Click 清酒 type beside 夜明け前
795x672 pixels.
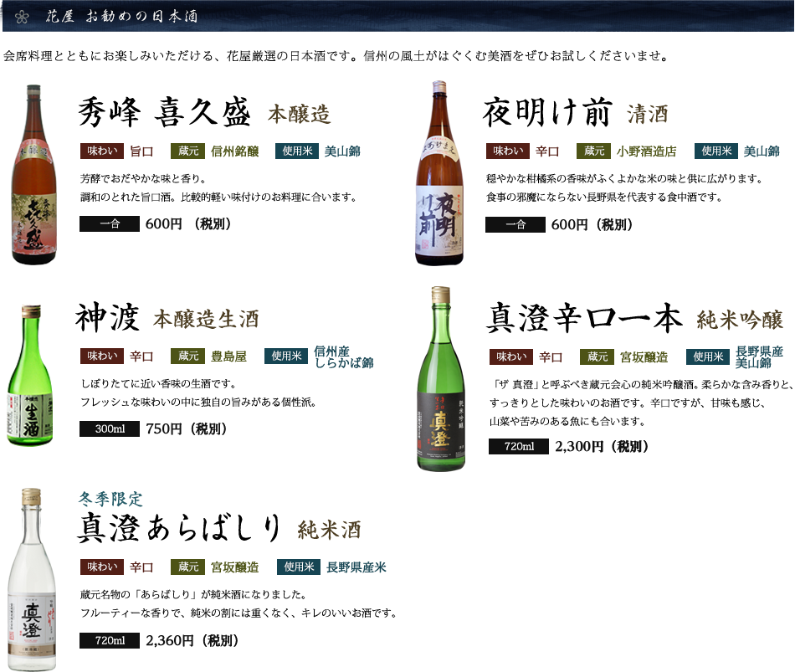point(648,114)
